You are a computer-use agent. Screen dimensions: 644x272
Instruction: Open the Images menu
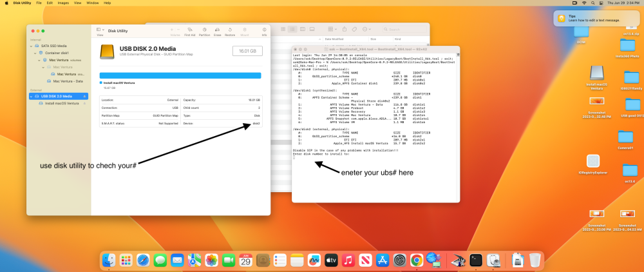click(x=63, y=3)
